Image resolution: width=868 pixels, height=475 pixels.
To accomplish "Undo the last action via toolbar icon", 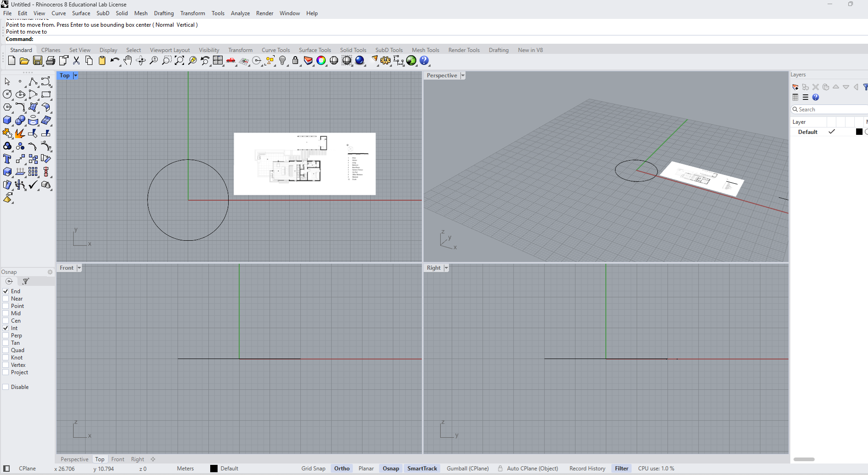I will point(115,60).
